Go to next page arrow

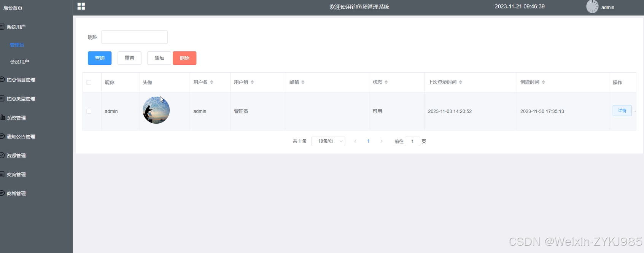pyautogui.click(x=382, y=141)
